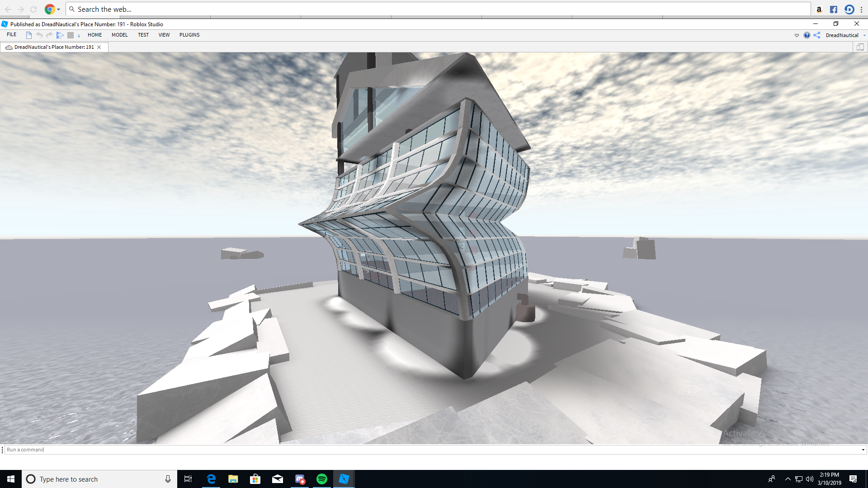Select the DreadNautical's Place Number: 191 tab
868x488 pixels.
[x=50, y=47]
